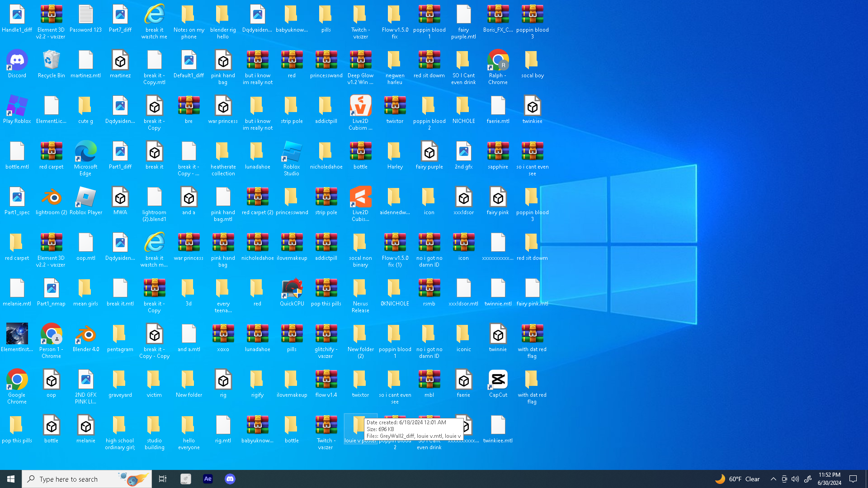This screenshot has width=868, height=488.
Task: Click the cute g folder
Action: 86,110
